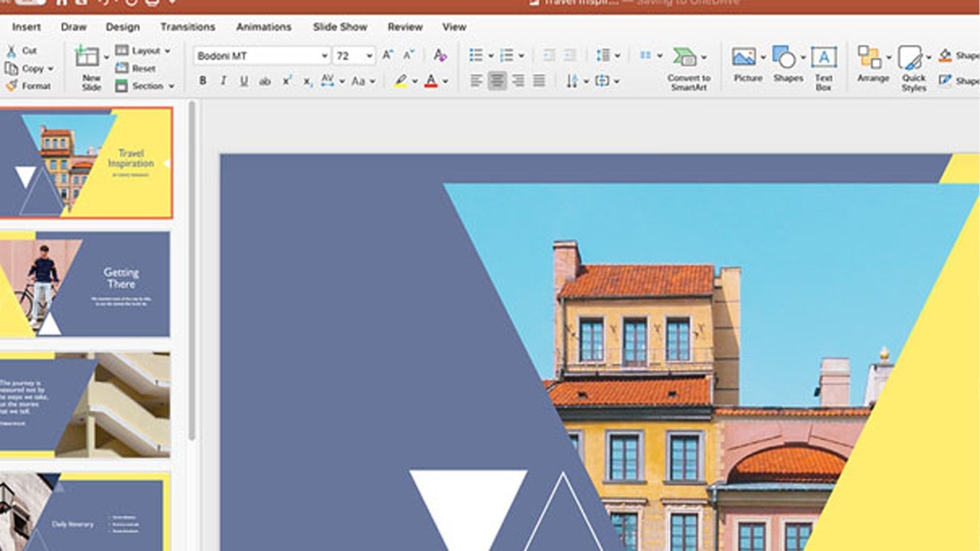Insert a Text Box

823,58
